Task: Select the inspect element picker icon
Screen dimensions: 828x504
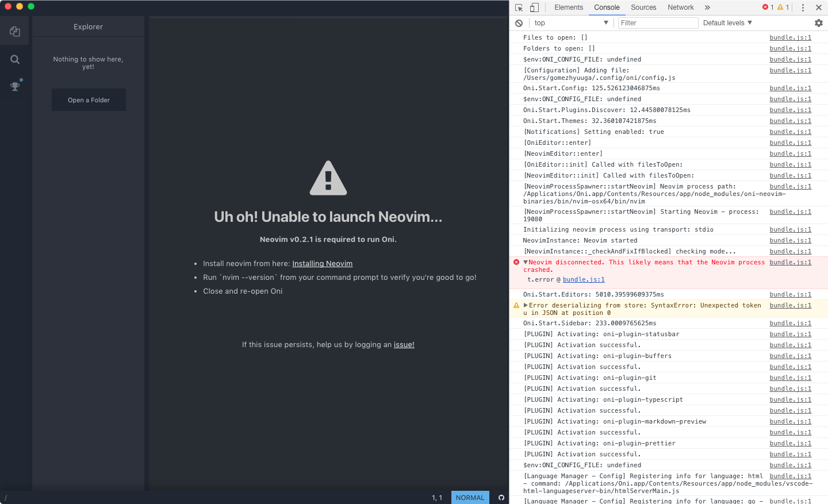Action: click(519, 7)
